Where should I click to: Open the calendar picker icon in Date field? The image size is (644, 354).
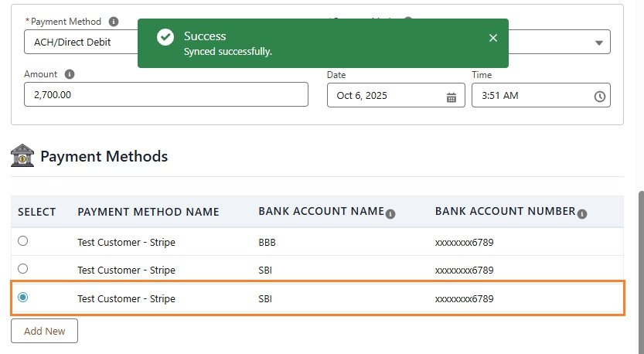click(x=451, y=97)
